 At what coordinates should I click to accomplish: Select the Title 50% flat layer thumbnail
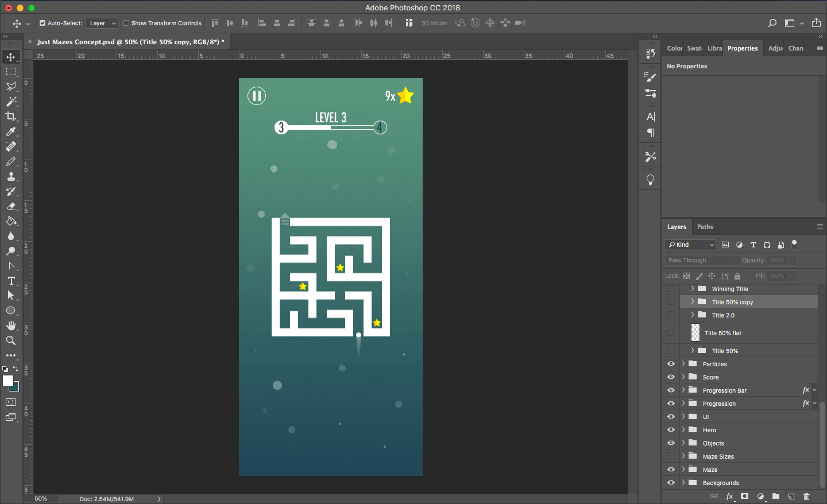pos(695,333)
